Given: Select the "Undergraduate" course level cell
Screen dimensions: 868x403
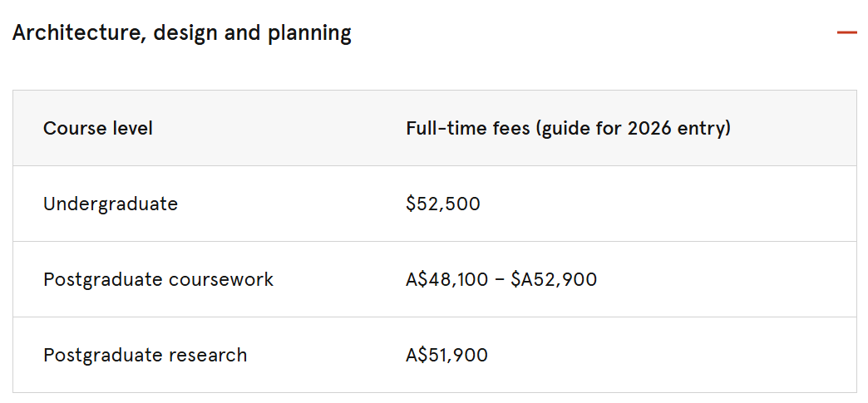Looking at the screenshot, I should (111, 204).
